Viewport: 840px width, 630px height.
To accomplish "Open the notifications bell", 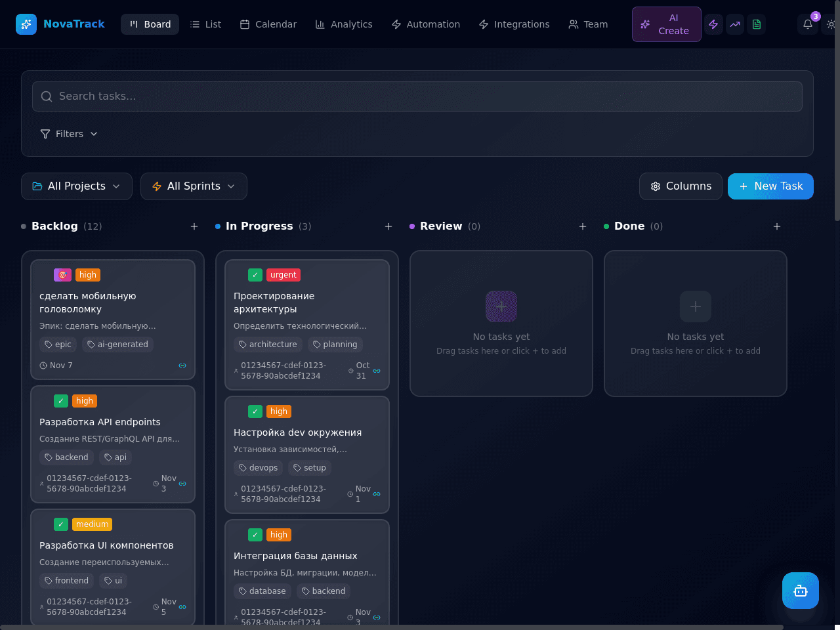I will coord(808,24).
